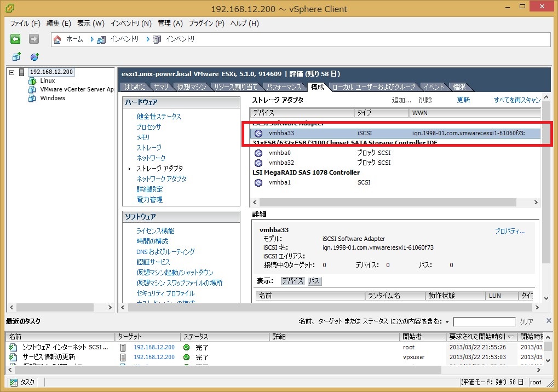Collapse the 192.168.12.200 tree node
Screen dimensions: 558x392
pyautogui.click(x=11, y=72)
